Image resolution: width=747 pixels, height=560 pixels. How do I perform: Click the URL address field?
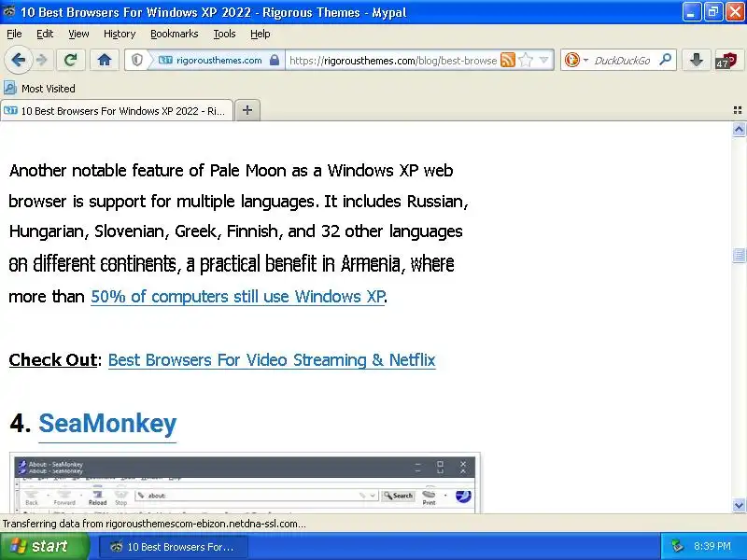point(392,61)
